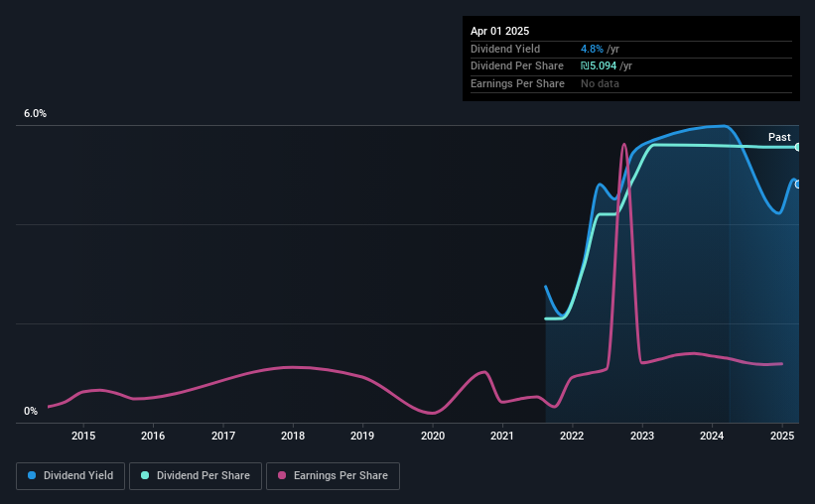Click the Past label on the chart
This screenshot has width=815, height=504.
(779, 137)
